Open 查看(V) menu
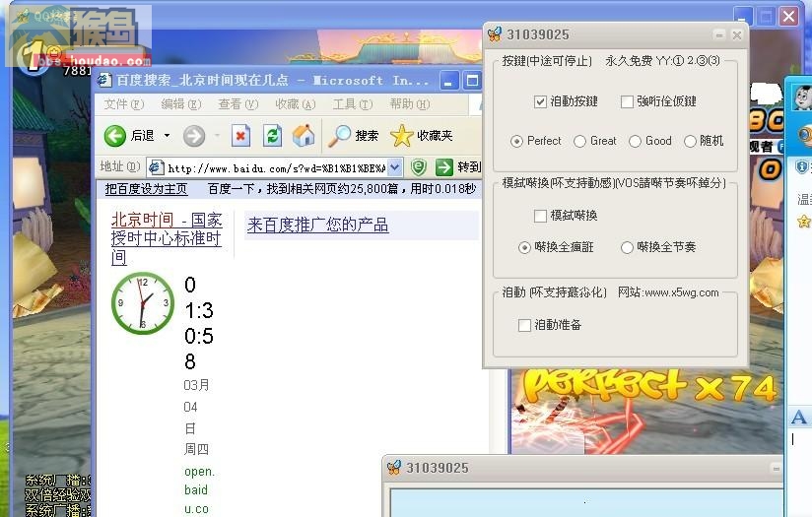The image size is (812, 517). [237, 104]
